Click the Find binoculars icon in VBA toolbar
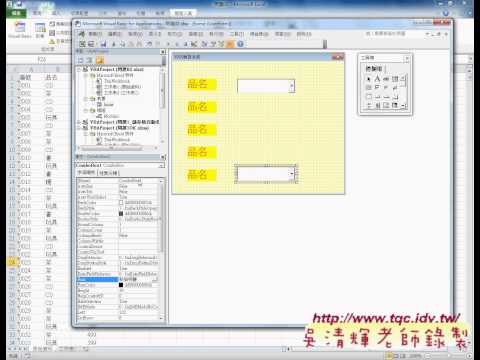The height and width of the screenshot is (360, 480). coord(140,44)
